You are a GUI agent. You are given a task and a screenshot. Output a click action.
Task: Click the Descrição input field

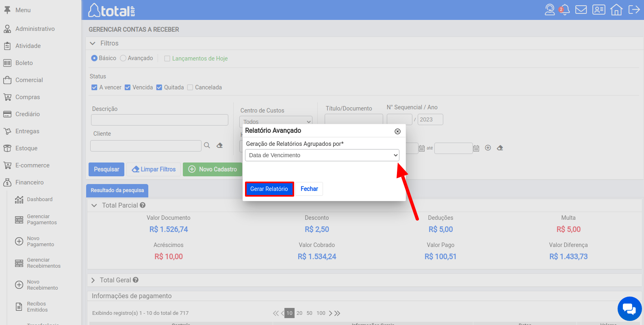click(x=160, y=120)
